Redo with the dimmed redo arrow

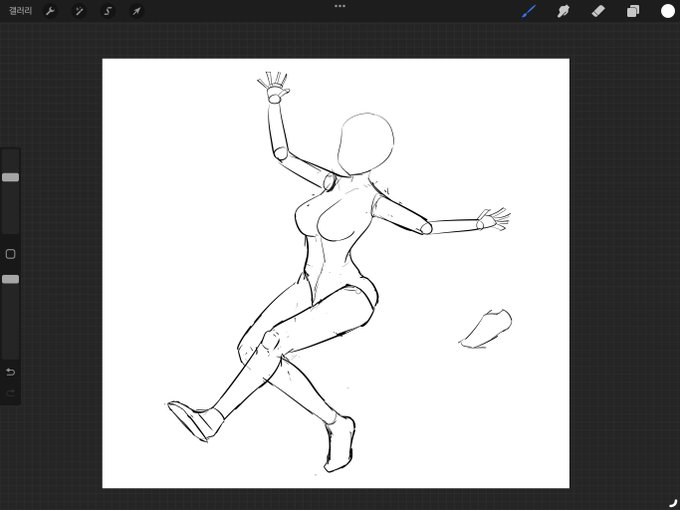click(10, 393)
